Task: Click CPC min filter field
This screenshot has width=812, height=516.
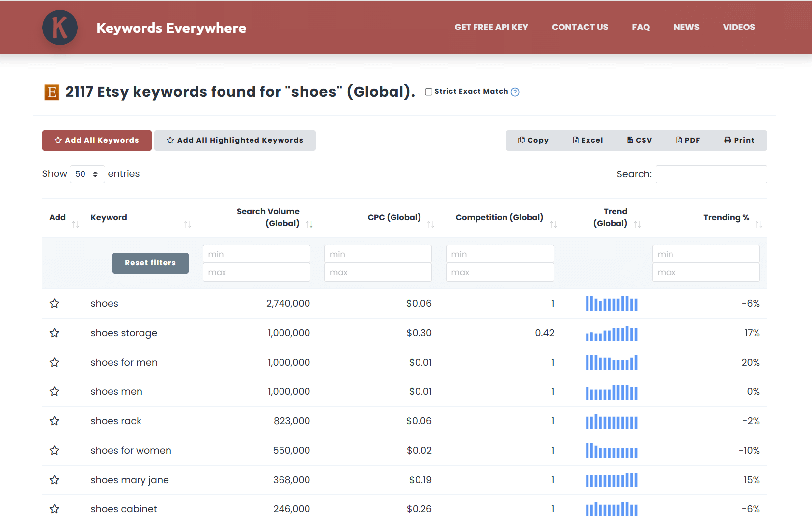Action: tap(378, 254)
